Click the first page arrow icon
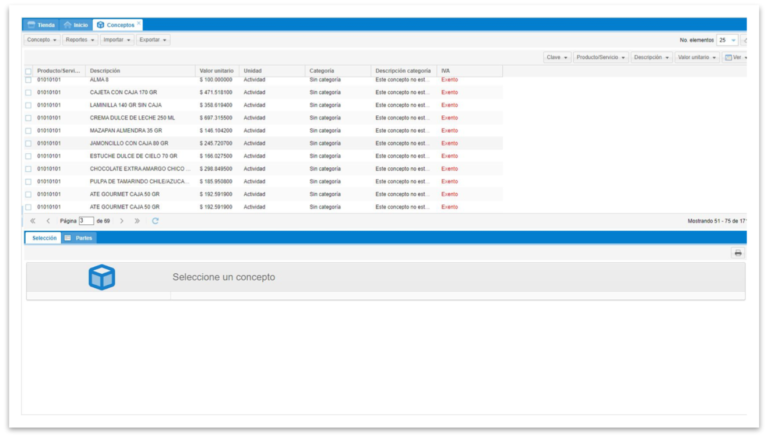 33,220
